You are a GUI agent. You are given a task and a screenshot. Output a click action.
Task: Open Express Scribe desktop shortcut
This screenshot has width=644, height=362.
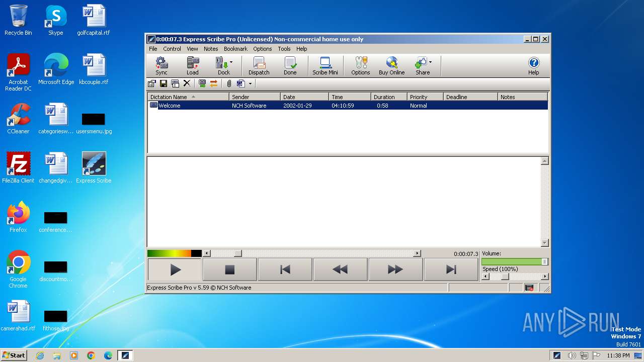pos(94,168)
